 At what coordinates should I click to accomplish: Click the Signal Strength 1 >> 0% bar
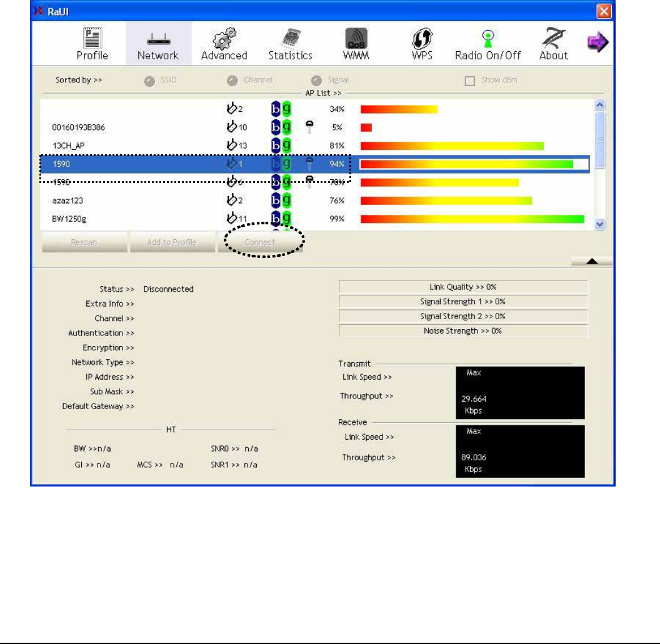tap(463, 302)
